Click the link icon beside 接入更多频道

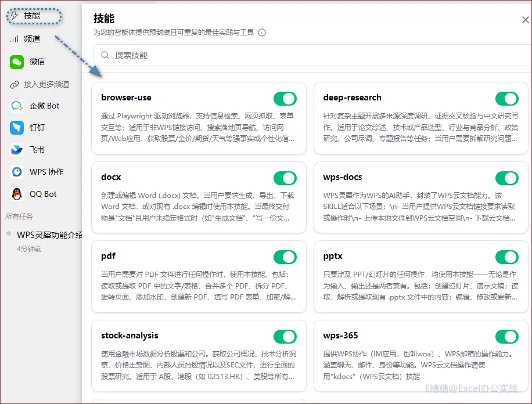[15, 85]
